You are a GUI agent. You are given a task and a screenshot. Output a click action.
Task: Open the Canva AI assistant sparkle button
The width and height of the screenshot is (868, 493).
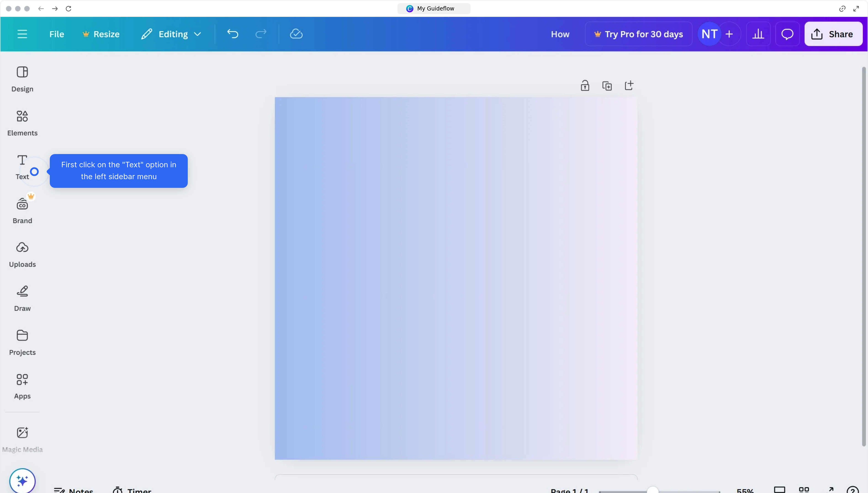(22, 480)
